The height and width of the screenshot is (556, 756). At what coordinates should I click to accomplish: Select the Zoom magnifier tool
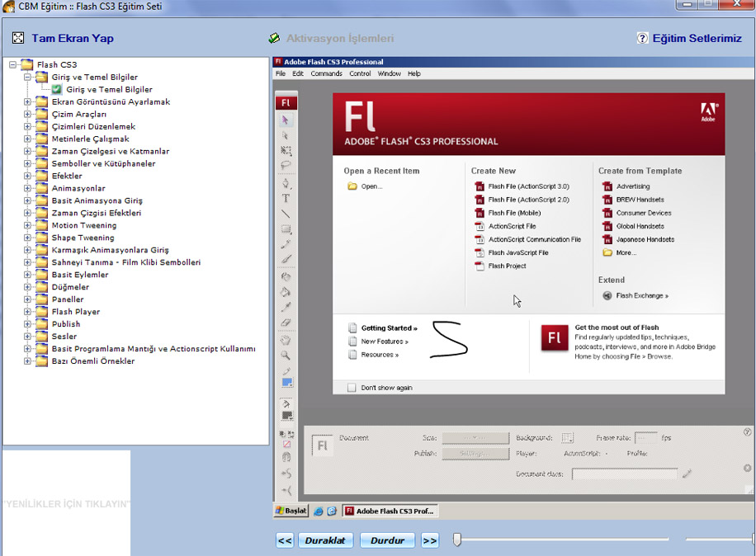pos(286,356)
